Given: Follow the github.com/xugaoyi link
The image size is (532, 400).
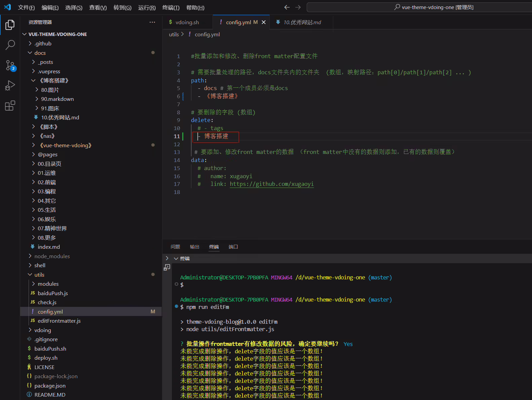Looking at the screenshot, I should [x=272, y=184].
